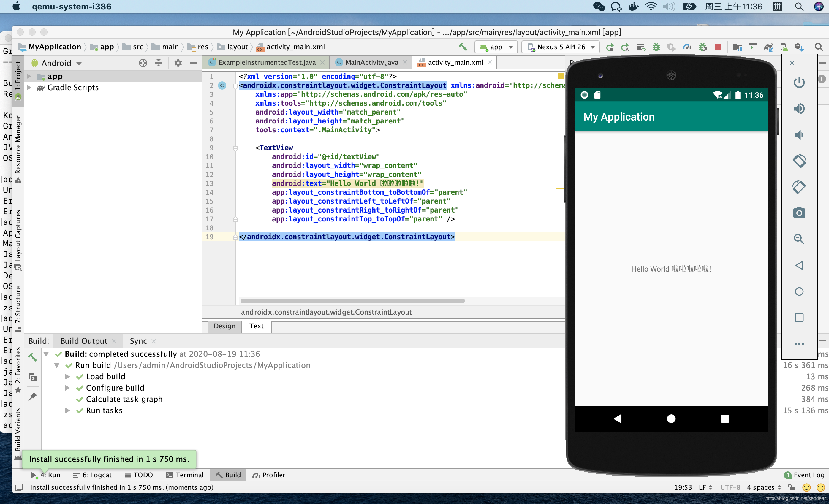Screen dimensions: 829x504
Task: Start debugging with the green bug icon
Action: (x=656, y=47)
